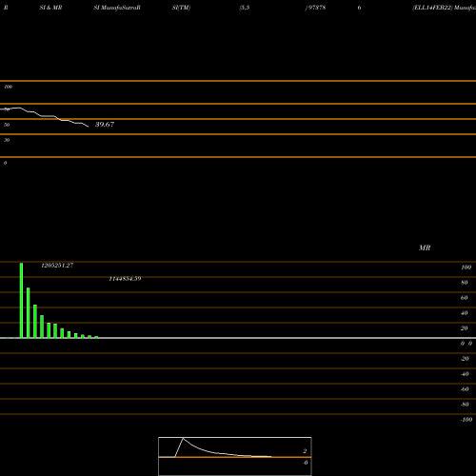
Task: Click the 1144854.59 value label
Action: (x=125, y=279)
